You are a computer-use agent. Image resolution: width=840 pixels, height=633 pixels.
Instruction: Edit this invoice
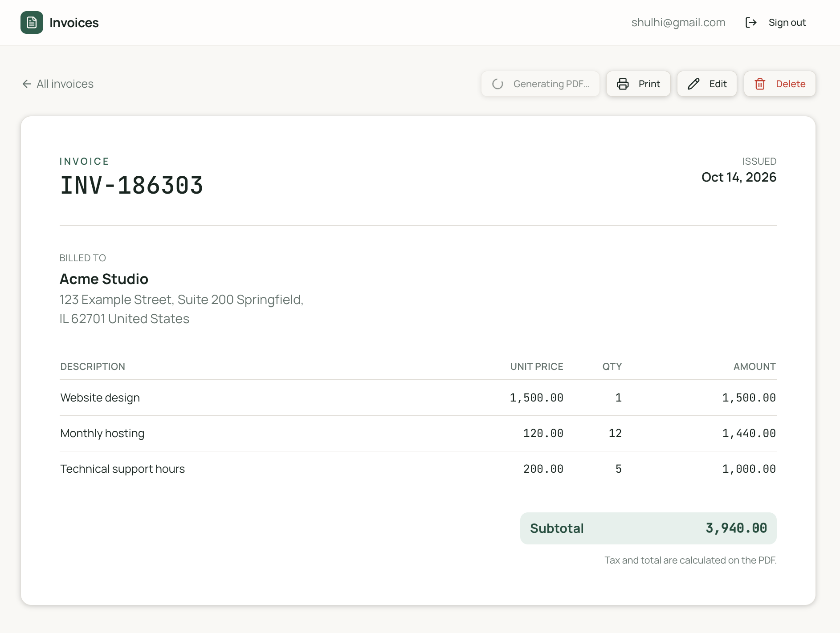[x=707, y=84]
